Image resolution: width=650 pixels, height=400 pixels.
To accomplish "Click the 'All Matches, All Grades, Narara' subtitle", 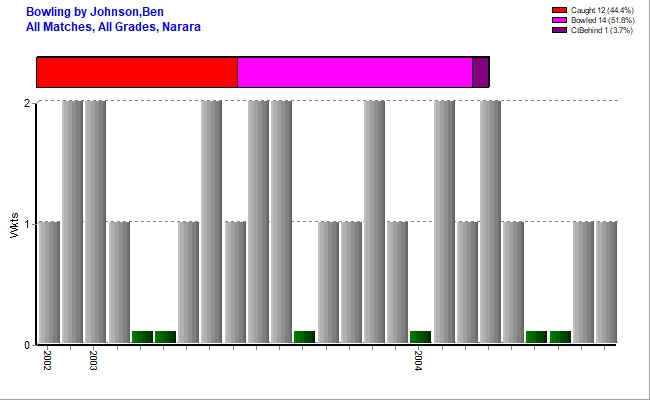I will 113,27.
